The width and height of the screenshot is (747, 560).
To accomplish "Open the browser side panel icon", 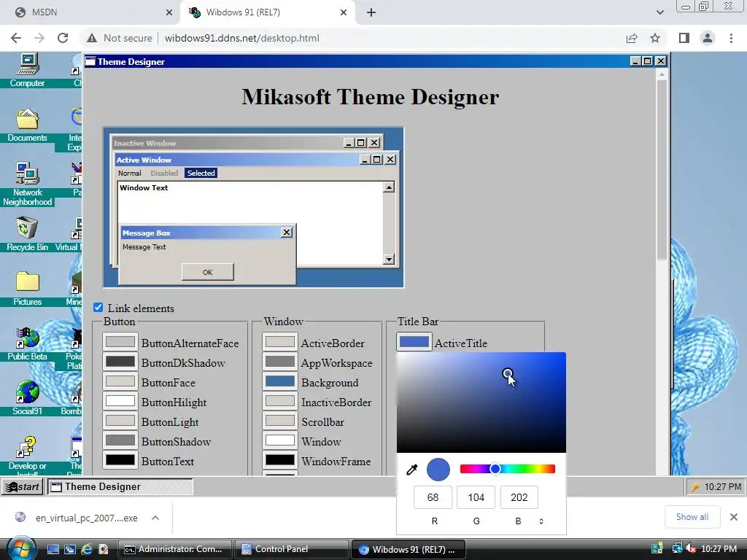I will [x=684, y=38].
